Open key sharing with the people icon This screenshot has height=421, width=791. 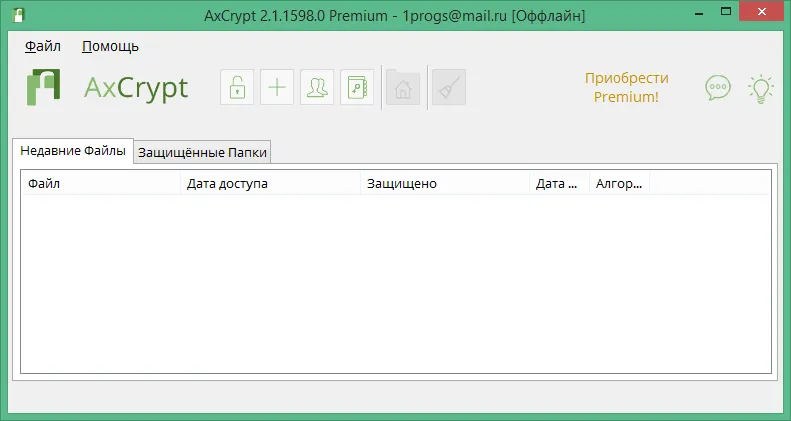(317, 87)
